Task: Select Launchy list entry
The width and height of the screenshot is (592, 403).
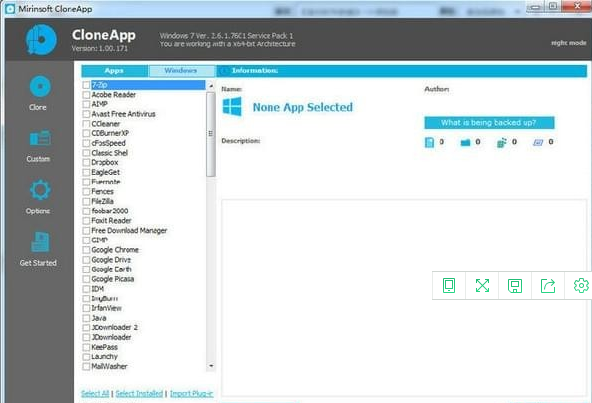Action: pos(104,357)
